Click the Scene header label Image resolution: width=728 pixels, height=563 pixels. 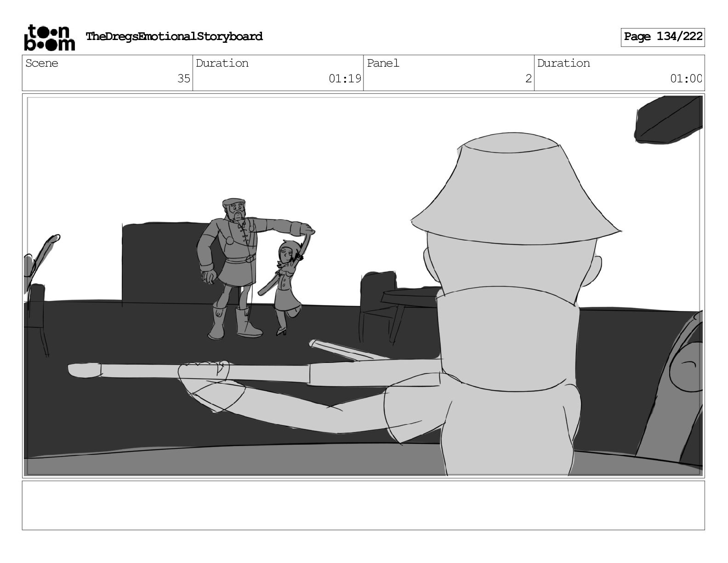coord(42,63)
